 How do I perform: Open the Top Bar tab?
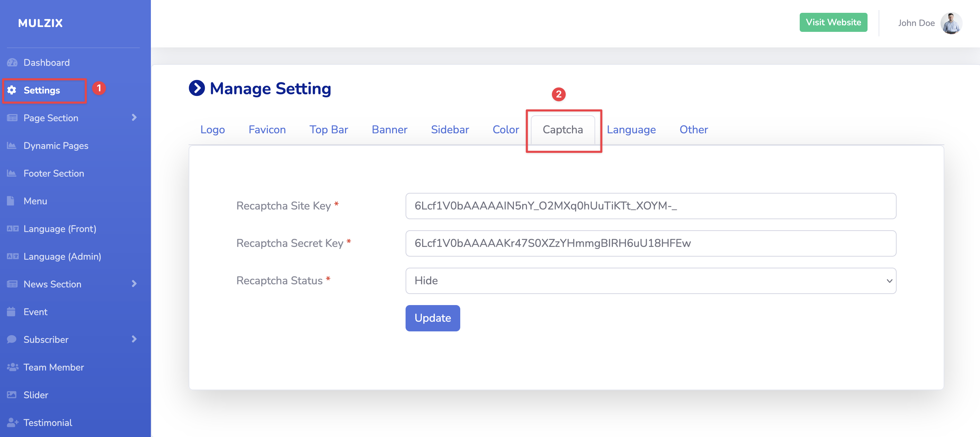[329, 130]
